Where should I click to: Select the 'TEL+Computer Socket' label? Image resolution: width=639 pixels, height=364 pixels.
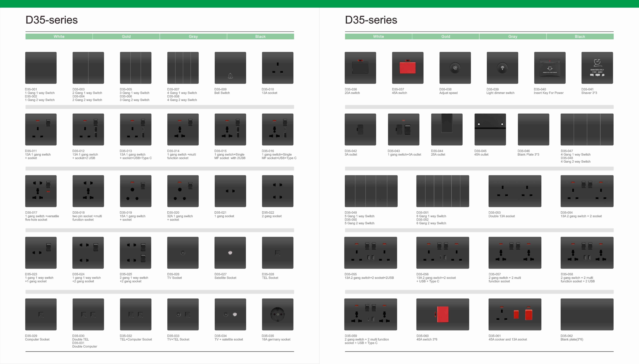tap(136, 339)
